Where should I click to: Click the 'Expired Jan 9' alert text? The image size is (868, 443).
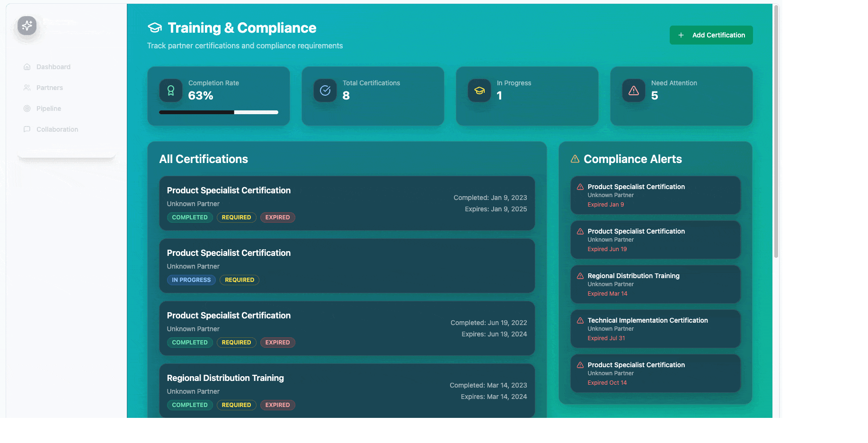coord(606,205)
